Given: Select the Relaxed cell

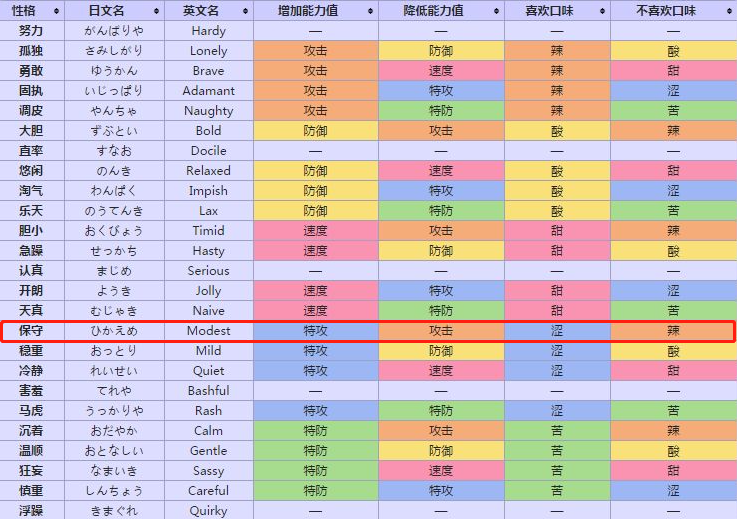Looking at the screenshot, I should [209, 171].
